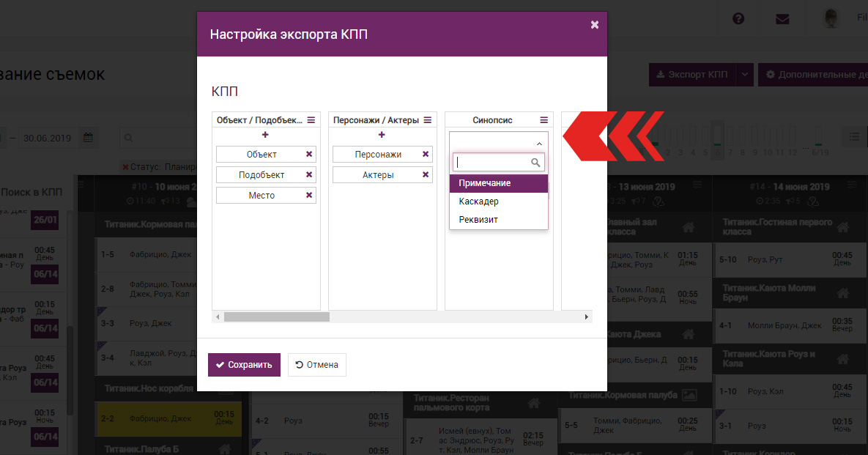This screenshot has width=868, height=455.
Task: Remove the Актеры field
Action: pos(425,175)
